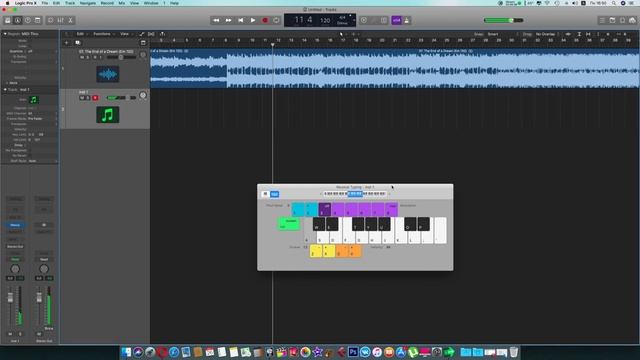Show global tracks with the header button
Viewport: 640px width, 360px height.
pos(143,42)
